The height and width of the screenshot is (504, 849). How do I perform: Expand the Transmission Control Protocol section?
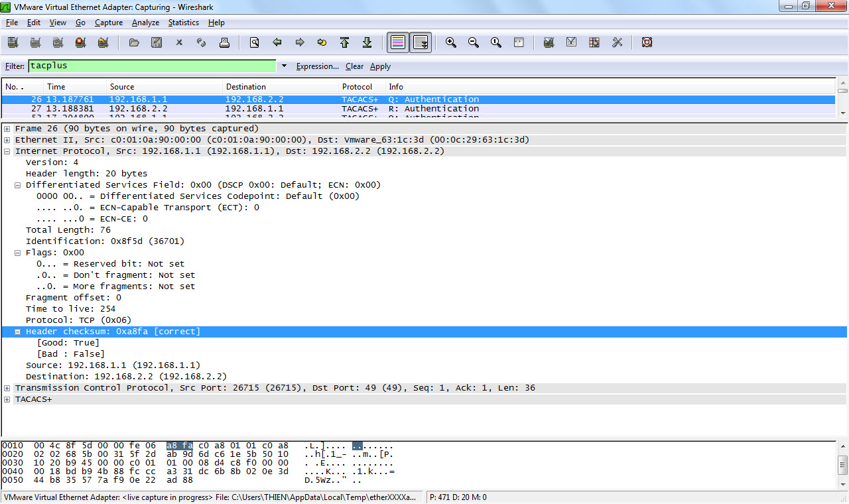pyautogui.click(x=7, y=388)
